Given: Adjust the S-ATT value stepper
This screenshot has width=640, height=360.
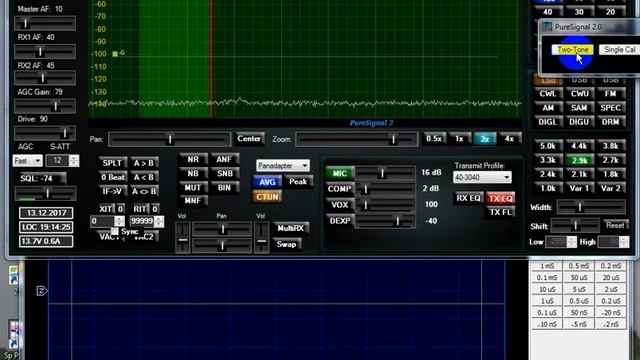Looking at the screenshot, I should pyautogui.click(x=74, y=160).
